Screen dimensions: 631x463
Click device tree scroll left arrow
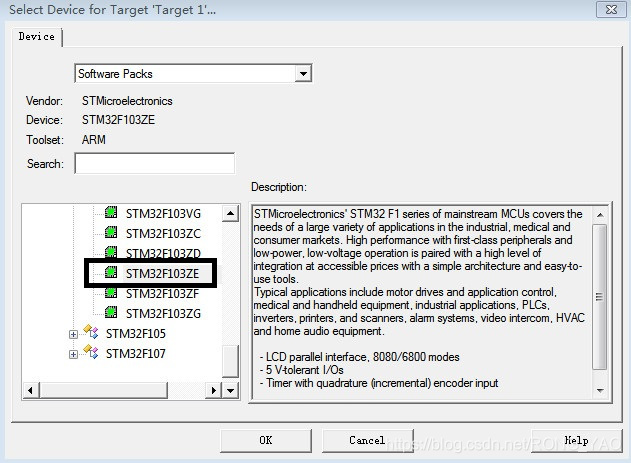31,390
